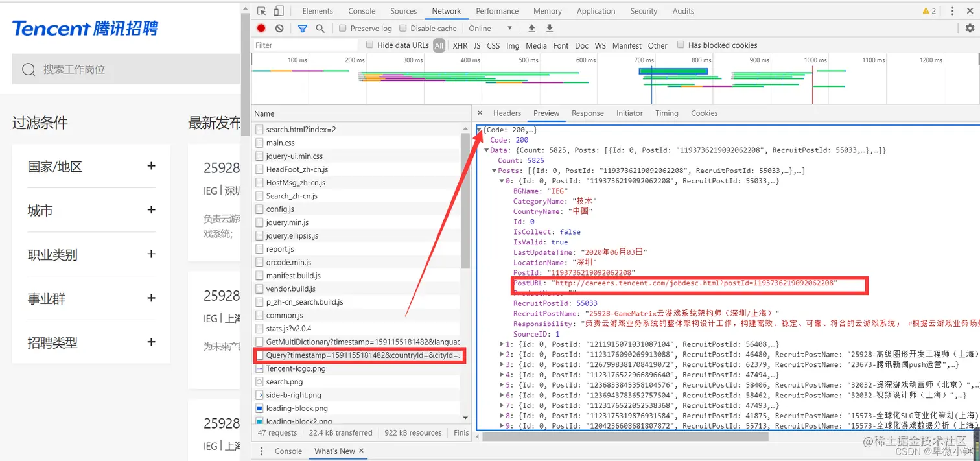Expand the 国家/地区 filter

coord(151,166)
